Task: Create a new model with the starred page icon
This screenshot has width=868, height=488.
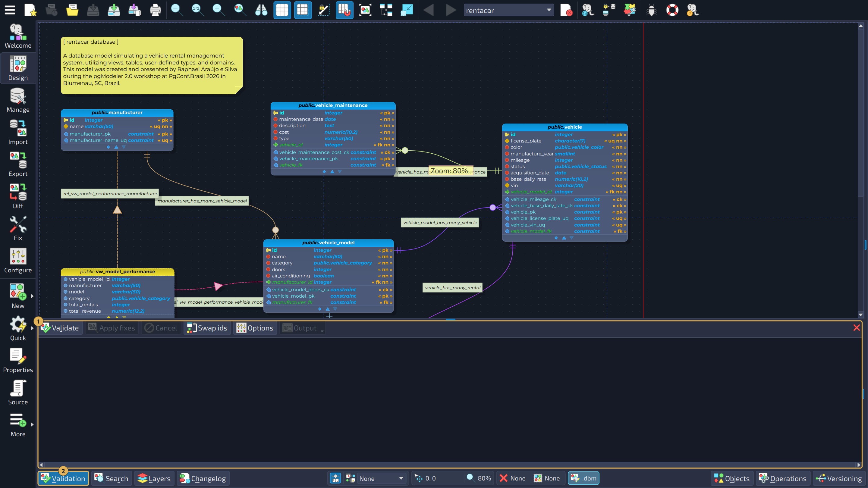Action: (x=30, y=10)
